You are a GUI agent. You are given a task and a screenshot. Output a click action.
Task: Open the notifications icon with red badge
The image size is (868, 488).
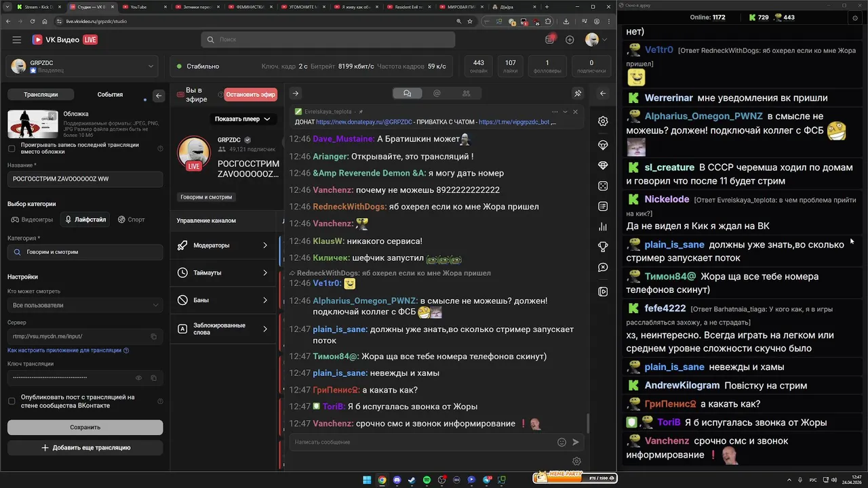click(550, 39)
